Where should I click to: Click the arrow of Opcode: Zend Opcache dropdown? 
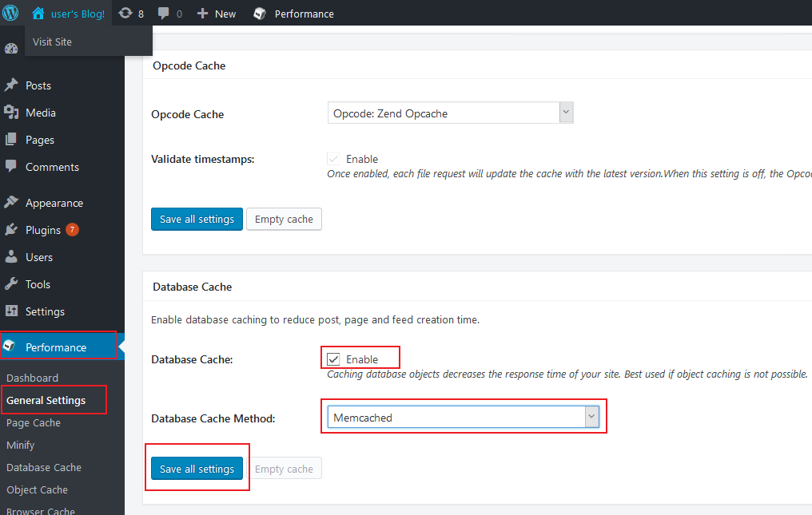[566, 113]
